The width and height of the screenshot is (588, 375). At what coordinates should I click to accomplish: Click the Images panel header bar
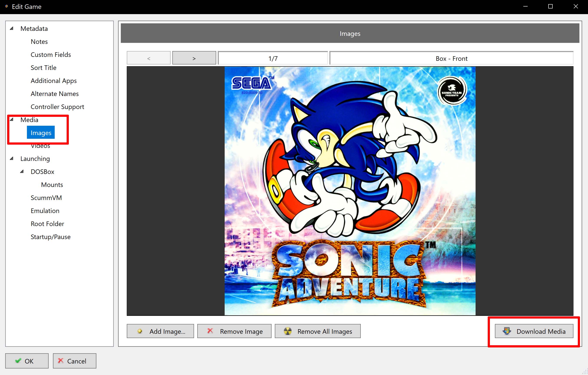(x=350, y=33)
